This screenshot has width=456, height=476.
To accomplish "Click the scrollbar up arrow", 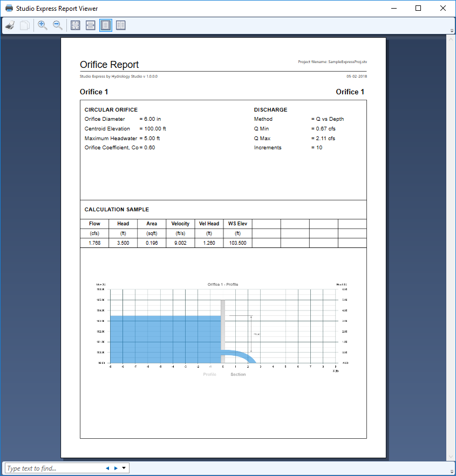I will [x=451, y=39].
